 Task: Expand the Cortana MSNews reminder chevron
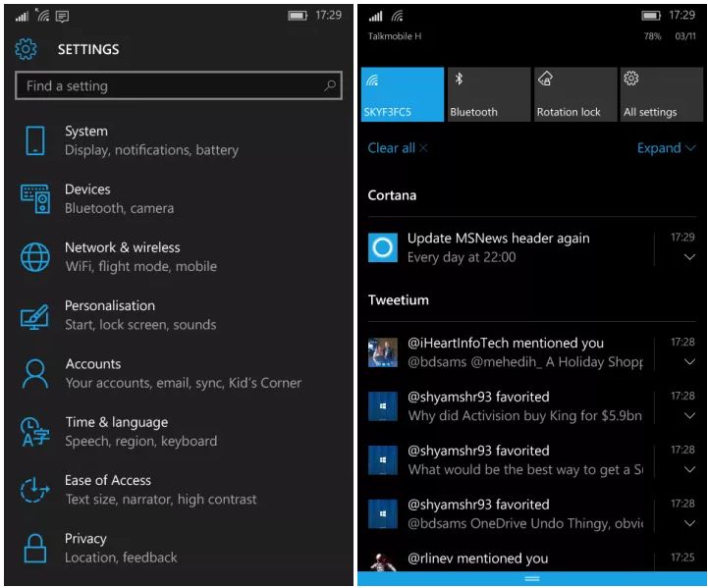[689, 257]
